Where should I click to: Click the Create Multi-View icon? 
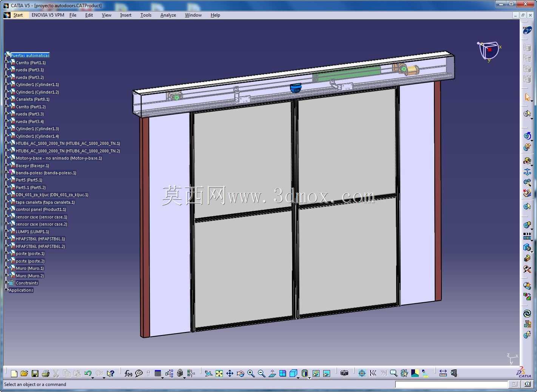(x=282, y=374)
